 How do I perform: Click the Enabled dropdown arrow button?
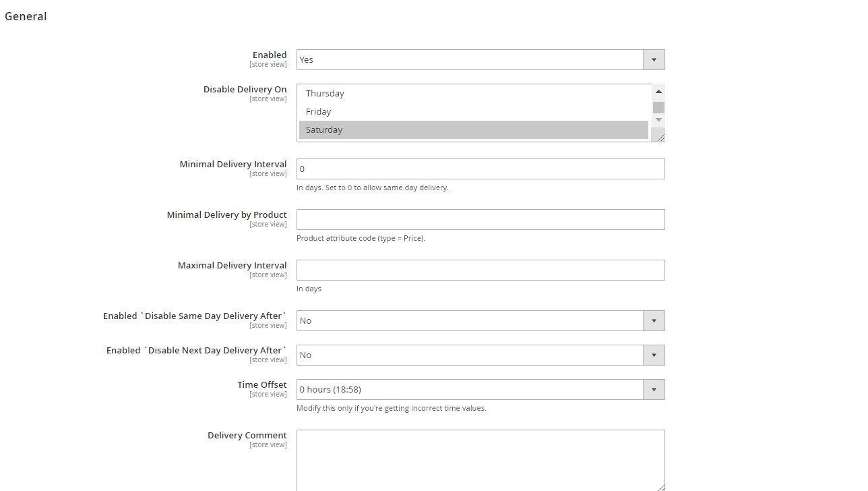[x=654, y=59]
